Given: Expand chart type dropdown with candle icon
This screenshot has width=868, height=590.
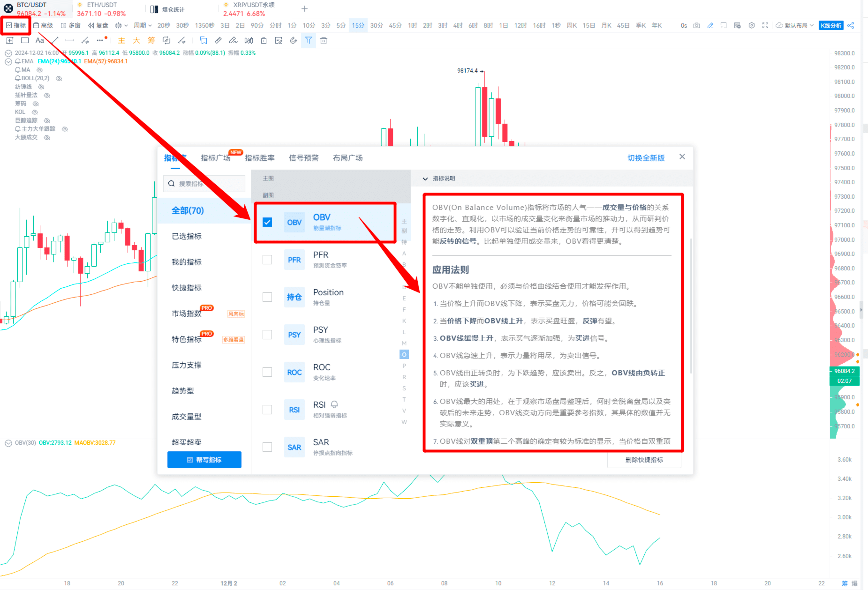Looking at the screenshot, I should click(x=121, y=25).
